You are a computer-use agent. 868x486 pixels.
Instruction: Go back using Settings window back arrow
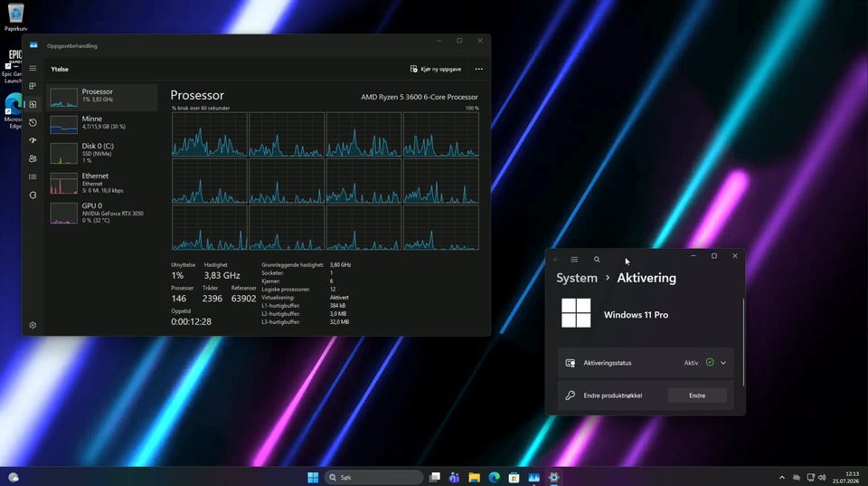coord(556,260)
